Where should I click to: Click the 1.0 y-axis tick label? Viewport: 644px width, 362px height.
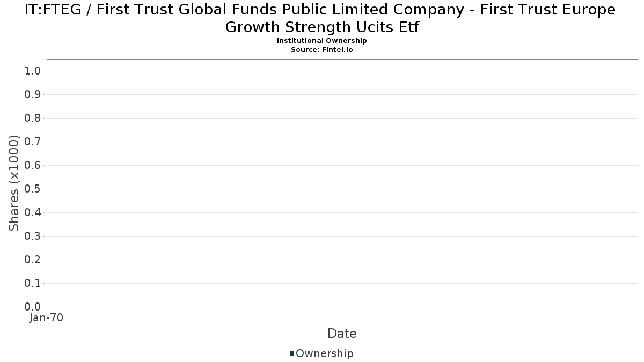pyautogui.click(x=34, y=71)
